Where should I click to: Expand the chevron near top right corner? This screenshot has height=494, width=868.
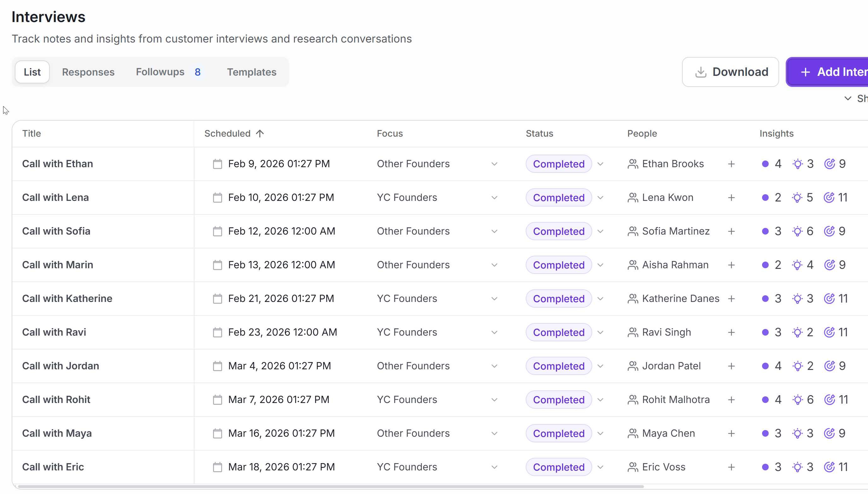(x=848, y=98)
